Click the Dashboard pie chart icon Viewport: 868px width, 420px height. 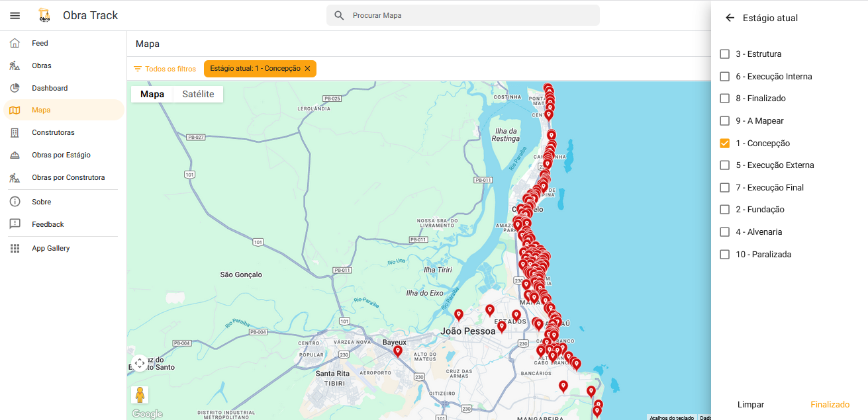click(15, 88)
